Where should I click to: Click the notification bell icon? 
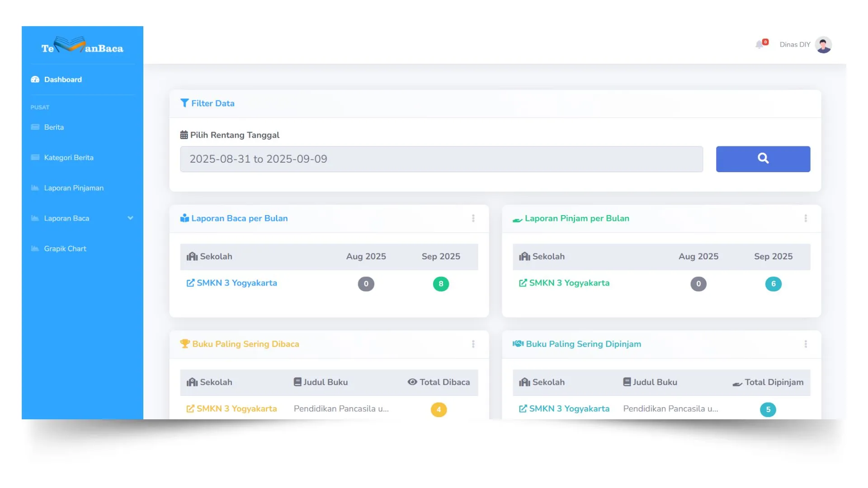[x=760, y=44]
